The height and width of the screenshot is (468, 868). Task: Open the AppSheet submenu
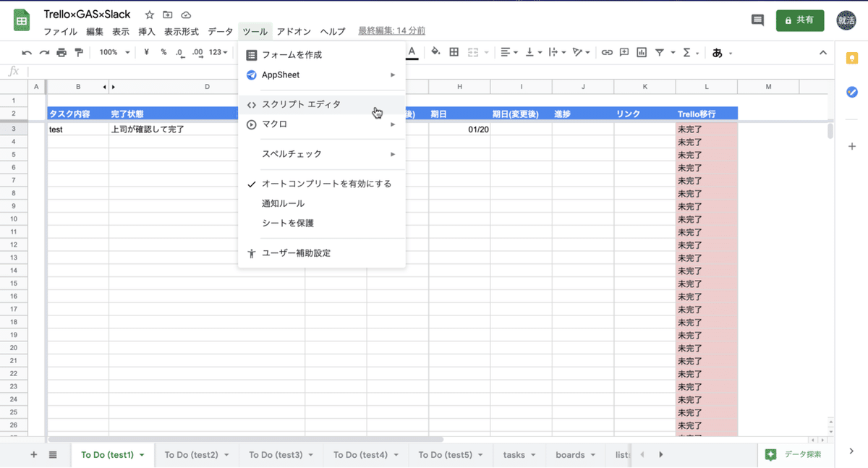coord(322,75)
